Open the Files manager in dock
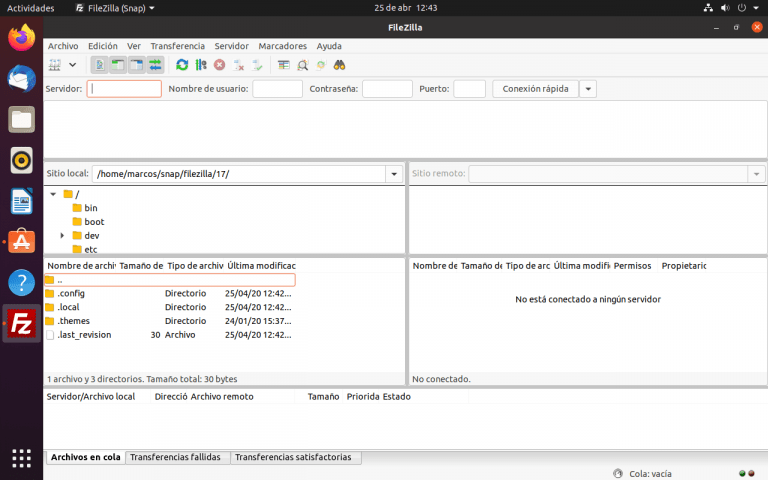This screenshot has width=768, height=480. [x=22, y=120]
